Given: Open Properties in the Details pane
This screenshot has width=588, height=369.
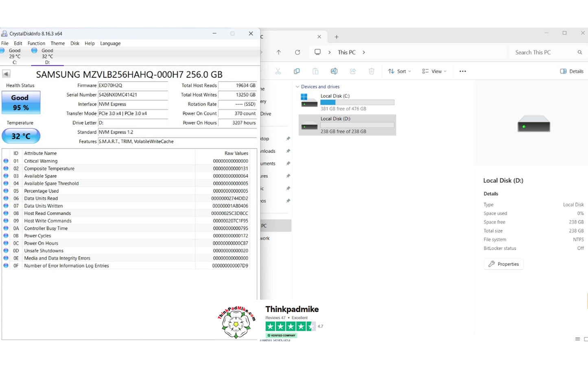Looking at the screenshot, I should coord(504,264).
